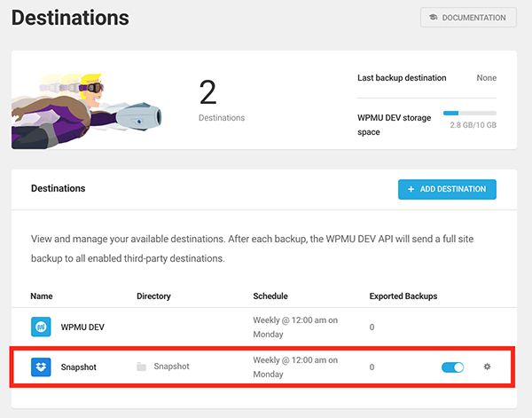
Task: Click the folder icon in Directory column
Action: [142, 367]
